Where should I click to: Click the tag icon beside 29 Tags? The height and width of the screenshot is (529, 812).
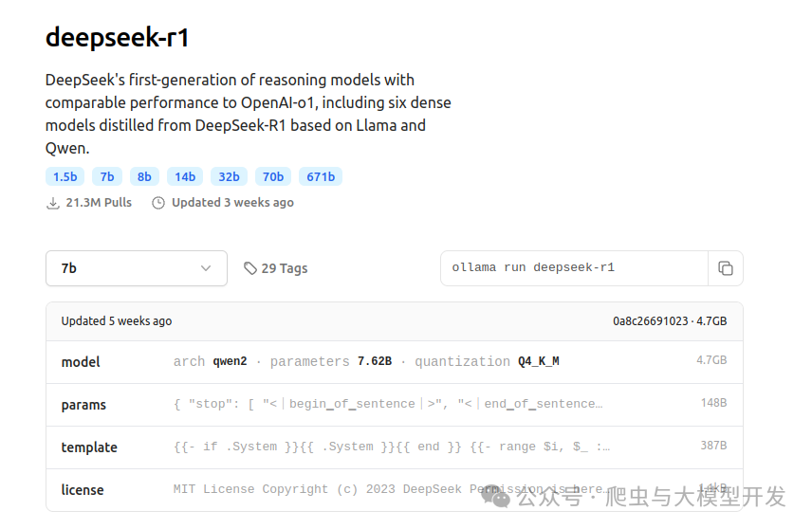coord(250,268)
